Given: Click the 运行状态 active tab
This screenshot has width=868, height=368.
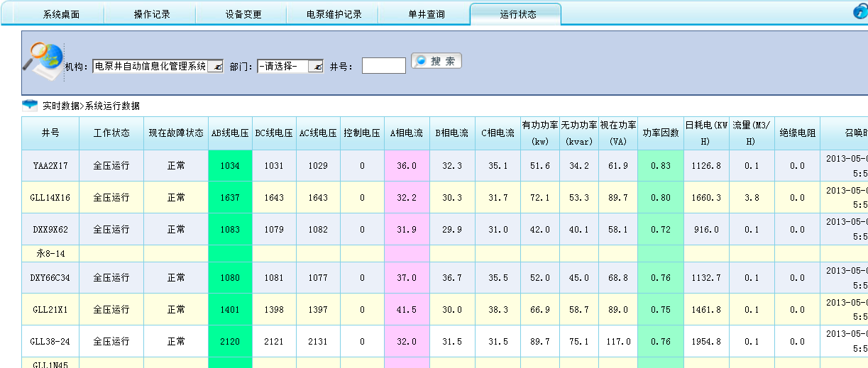Looking at the screenshot, I should pyautogui.click(x=517, y=14).
